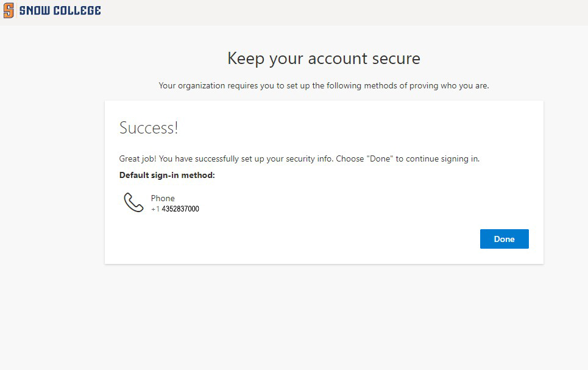The height and width of the screenshot is (370, 588).
Task: Click the Snow College wordmark text
Action: 60,11
